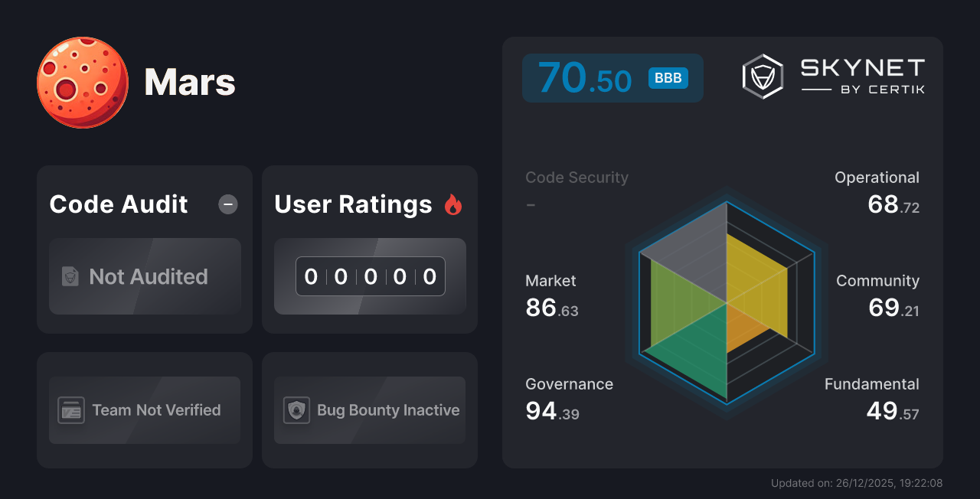
Task: Click the Team Not Verified ID card icon
Action: tap(71, 410)
